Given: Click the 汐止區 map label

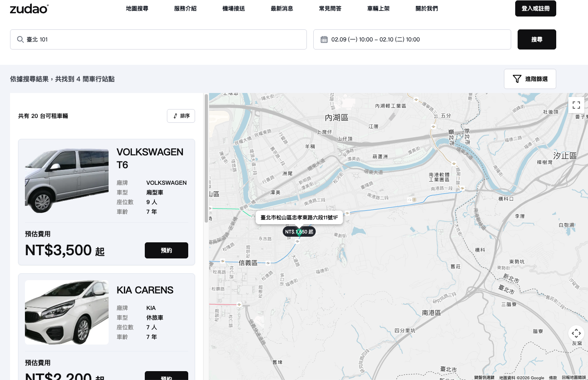Looking at the screenshot, I should (565, 156).
